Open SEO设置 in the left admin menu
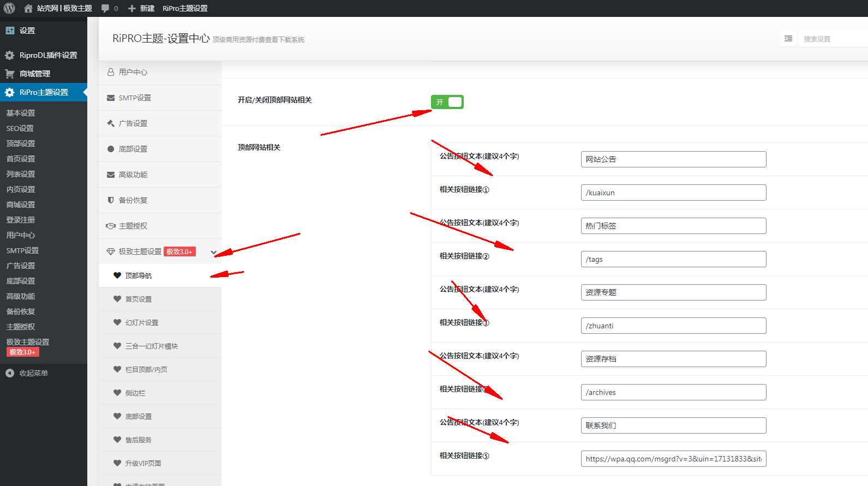 (x=20, y=128)
